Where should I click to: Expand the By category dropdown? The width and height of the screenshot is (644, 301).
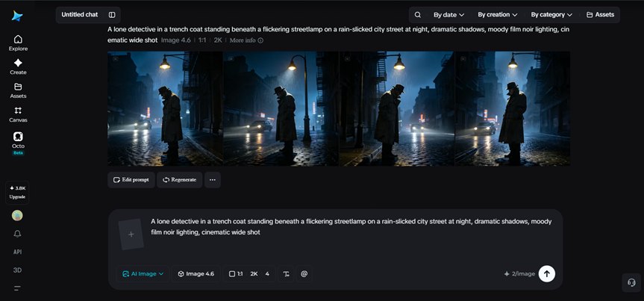pyautogui.click(x=551, y=15)
